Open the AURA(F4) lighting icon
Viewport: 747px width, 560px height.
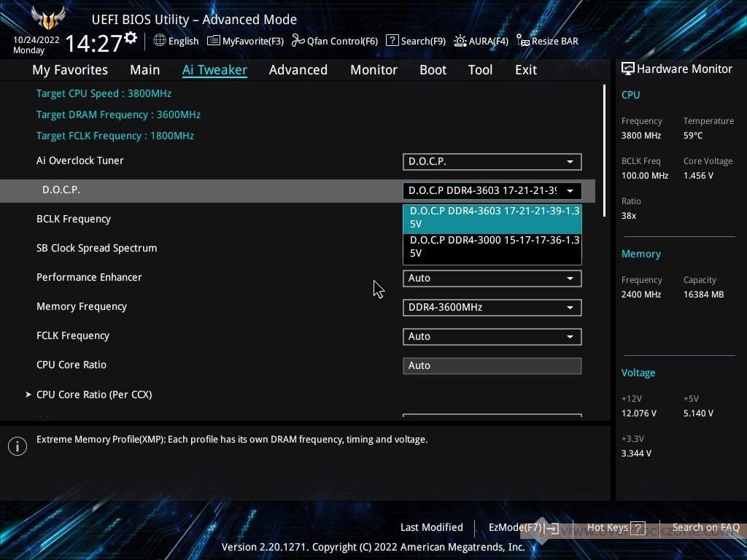[460, 41]
